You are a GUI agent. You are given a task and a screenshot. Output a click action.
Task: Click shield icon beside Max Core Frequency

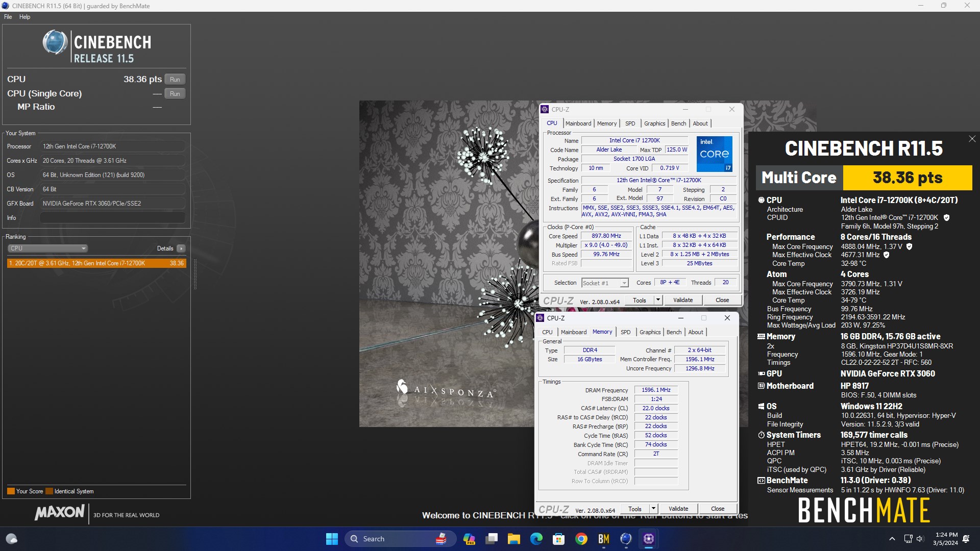pos(909,246)
